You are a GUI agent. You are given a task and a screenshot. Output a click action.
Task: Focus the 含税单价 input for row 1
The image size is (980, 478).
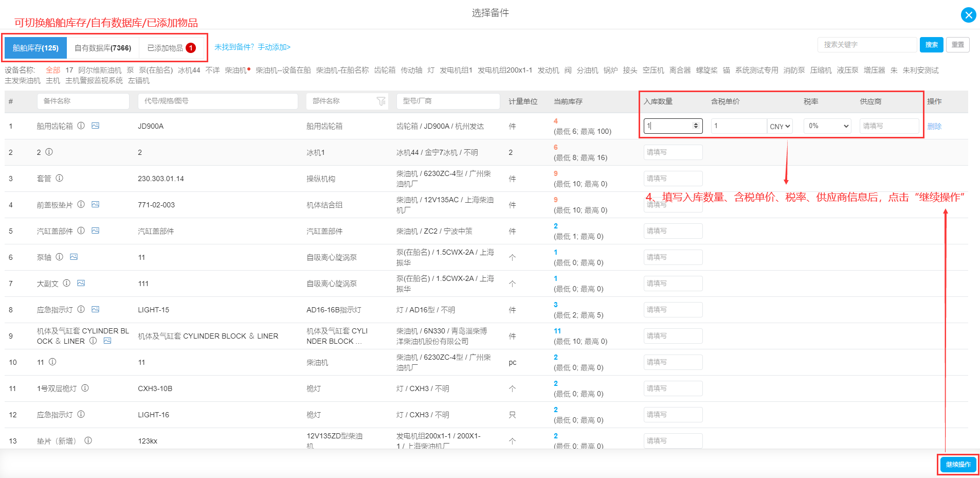click(x=739, y=126)
